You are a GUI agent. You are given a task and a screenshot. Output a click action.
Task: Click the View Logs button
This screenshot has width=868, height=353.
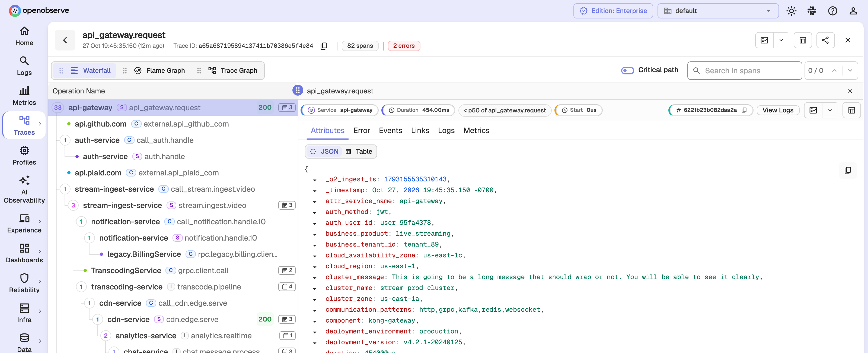tap(777, 110)
